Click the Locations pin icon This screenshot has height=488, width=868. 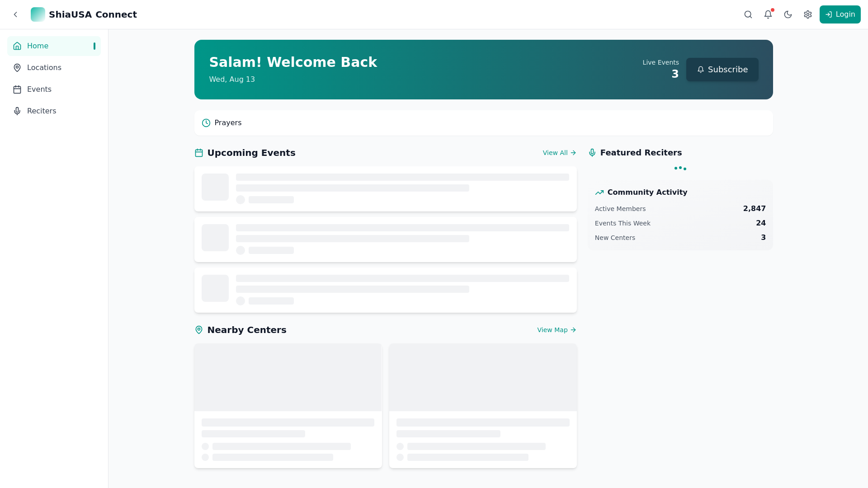pyautogui.click(x=17, y=68)
